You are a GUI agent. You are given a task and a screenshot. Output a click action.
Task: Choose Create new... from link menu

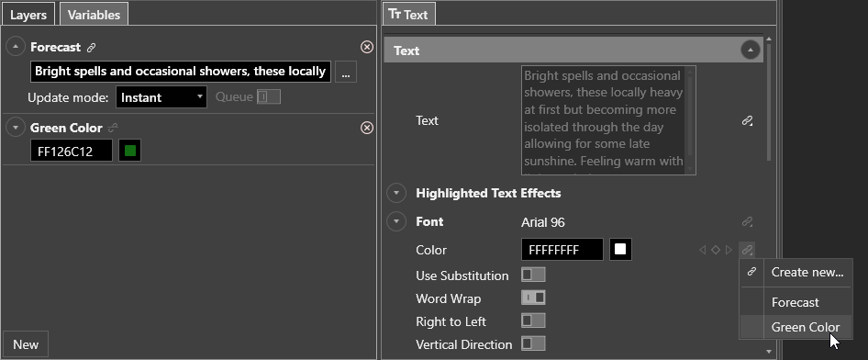pos(807,272)
